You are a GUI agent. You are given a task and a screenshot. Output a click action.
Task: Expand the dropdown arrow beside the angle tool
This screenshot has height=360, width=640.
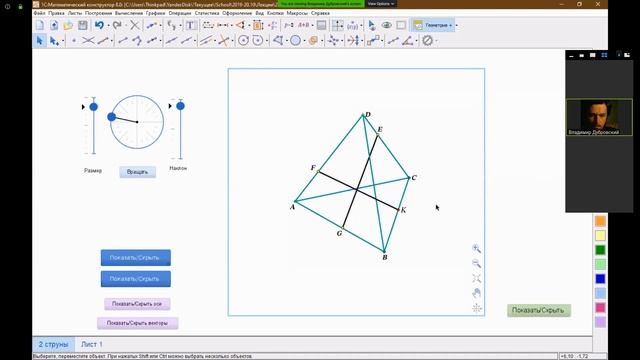[417, 41]
